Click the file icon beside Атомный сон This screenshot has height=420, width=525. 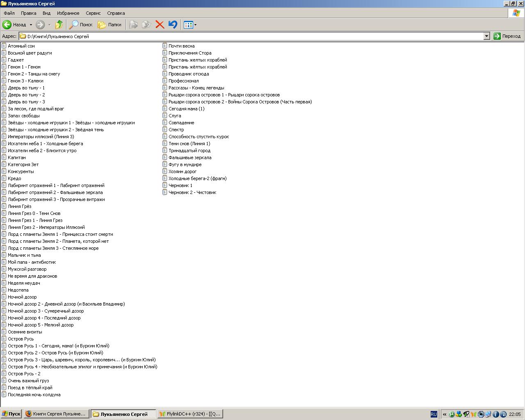pos(4,46)
